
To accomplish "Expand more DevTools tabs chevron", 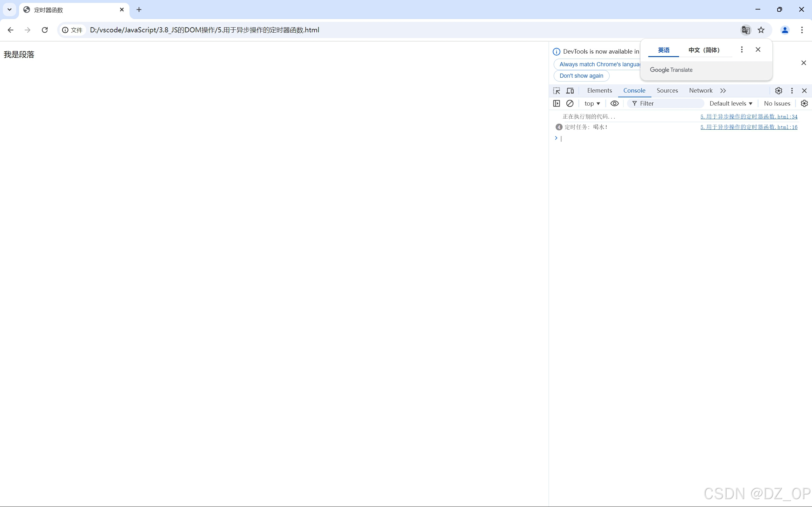I will (723, 91).
